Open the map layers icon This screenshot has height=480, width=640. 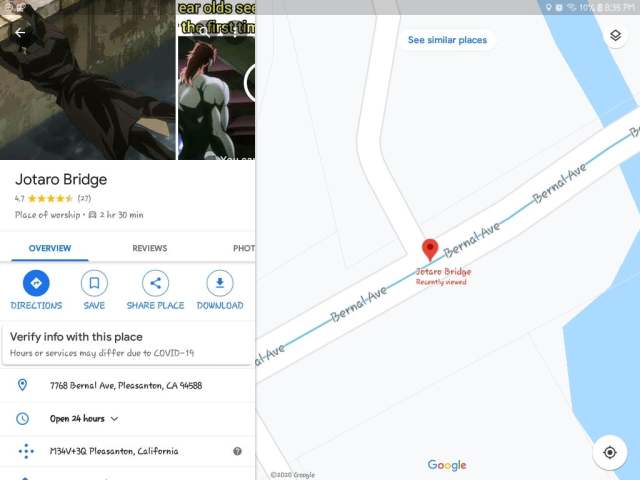coord(615,36)
